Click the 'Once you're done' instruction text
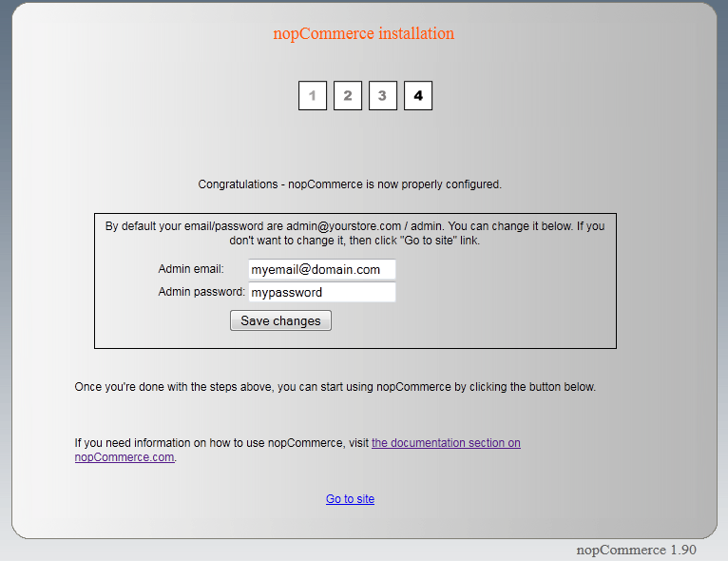The width and height of the screenshot is (728, 561). pyautogui.click(x=335, y=387)
